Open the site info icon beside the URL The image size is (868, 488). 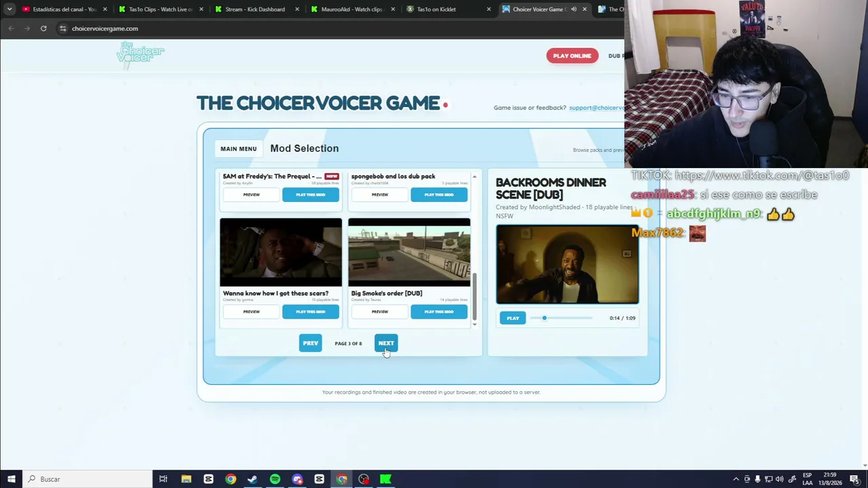coord(62,28)
